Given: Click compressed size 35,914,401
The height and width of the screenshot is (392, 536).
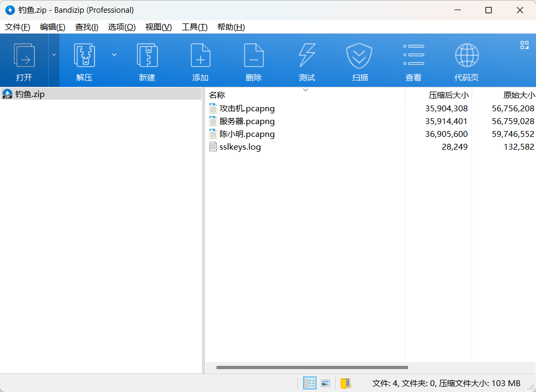Looking at the screenshot, I should [446, 121].
